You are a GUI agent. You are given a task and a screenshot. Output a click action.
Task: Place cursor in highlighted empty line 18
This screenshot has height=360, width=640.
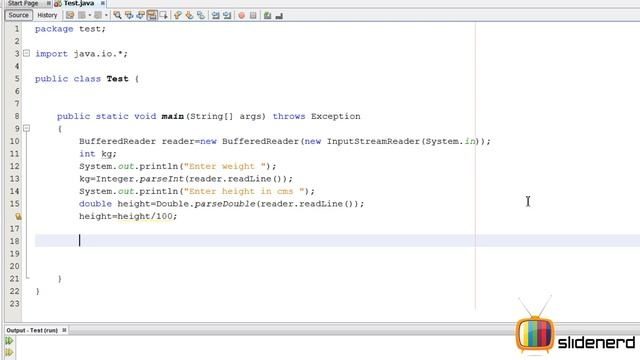(337, 241)
